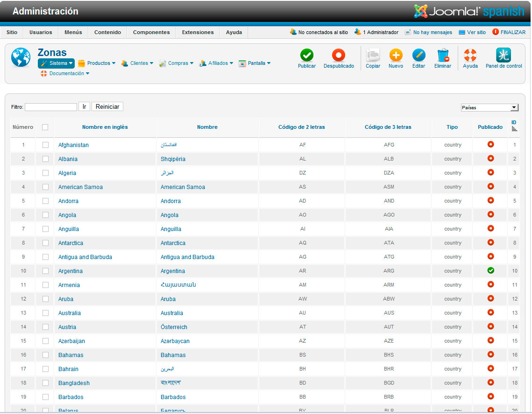Open the Componentes menu
532x414 pixels.
[x=151, y=32]
